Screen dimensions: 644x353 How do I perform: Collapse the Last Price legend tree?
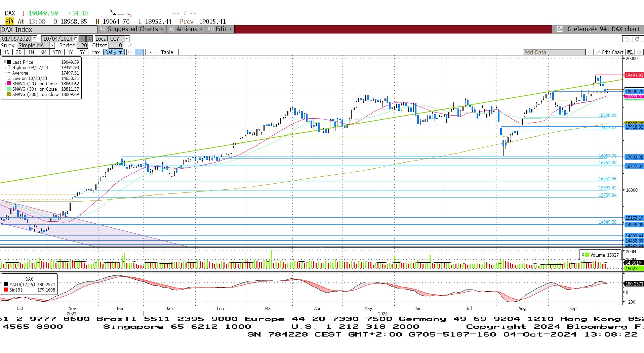coord(5,62)
